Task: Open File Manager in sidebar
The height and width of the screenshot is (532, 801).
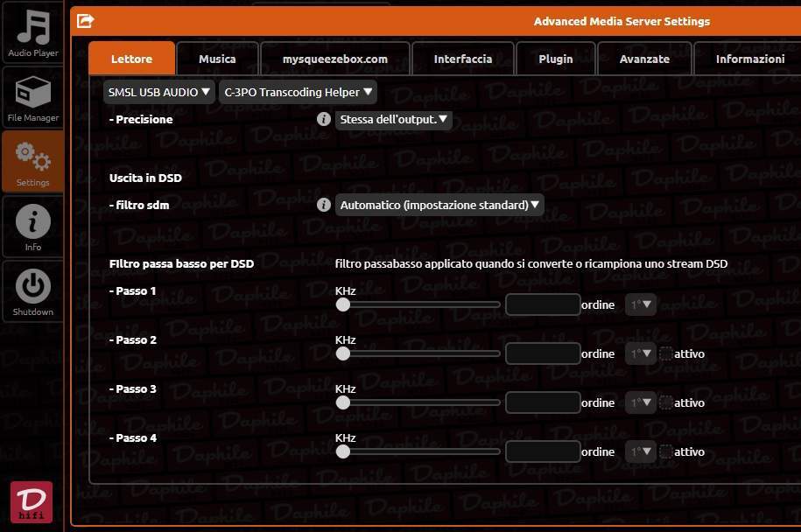Action: click(x=32, y=97)
